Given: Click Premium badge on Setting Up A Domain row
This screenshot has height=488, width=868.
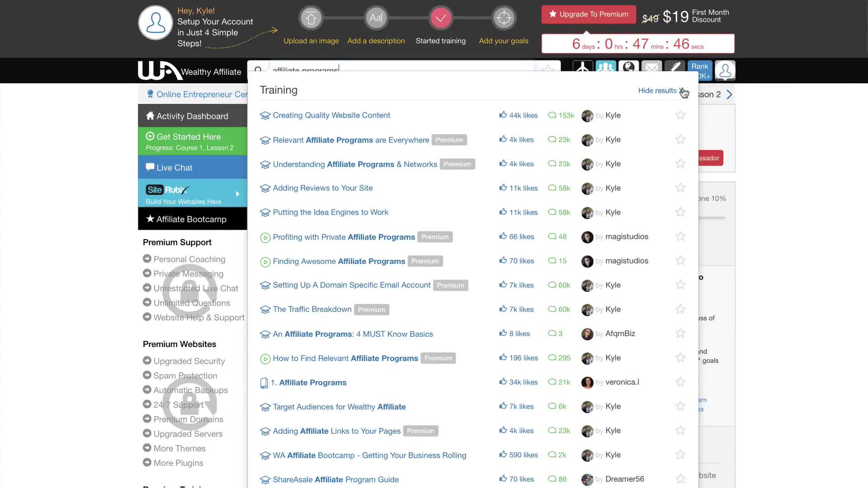Looking at the screenshot, I should pos(450,286).
